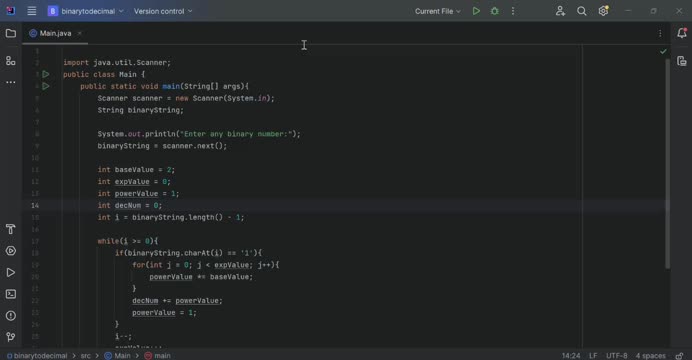Click the UTF-8 encoding status label
Screen dimensions: 692x360
coord(617,356)
